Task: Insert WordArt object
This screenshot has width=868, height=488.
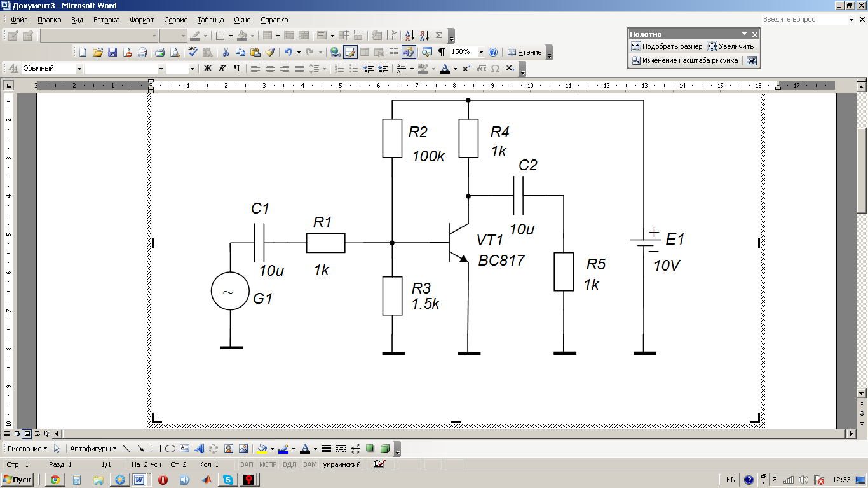Action: 199,449
